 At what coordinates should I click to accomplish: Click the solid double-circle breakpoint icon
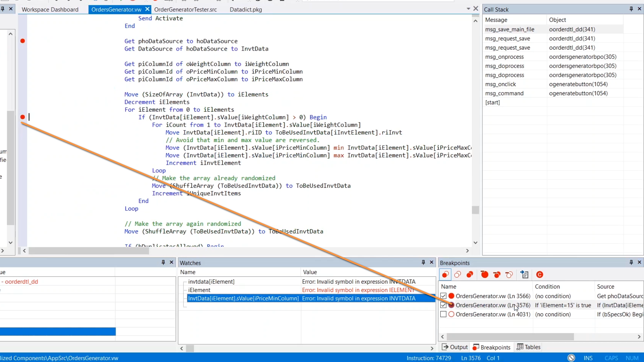coord(470,275)
